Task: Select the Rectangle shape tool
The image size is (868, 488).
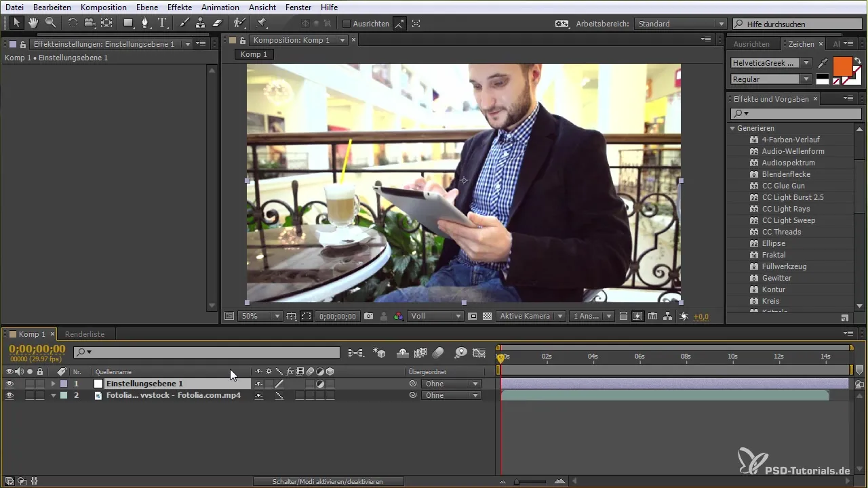Action: [x=128, y=23]
